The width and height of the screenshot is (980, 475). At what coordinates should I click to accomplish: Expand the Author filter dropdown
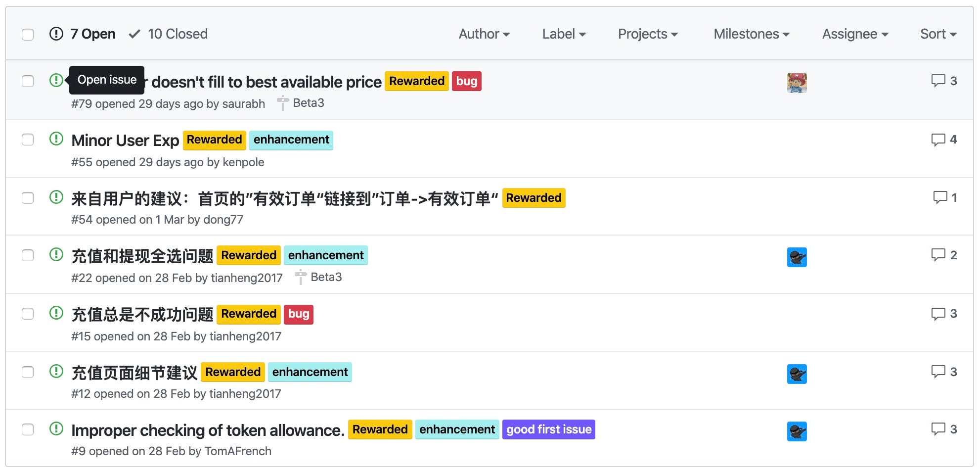point(484,34)
